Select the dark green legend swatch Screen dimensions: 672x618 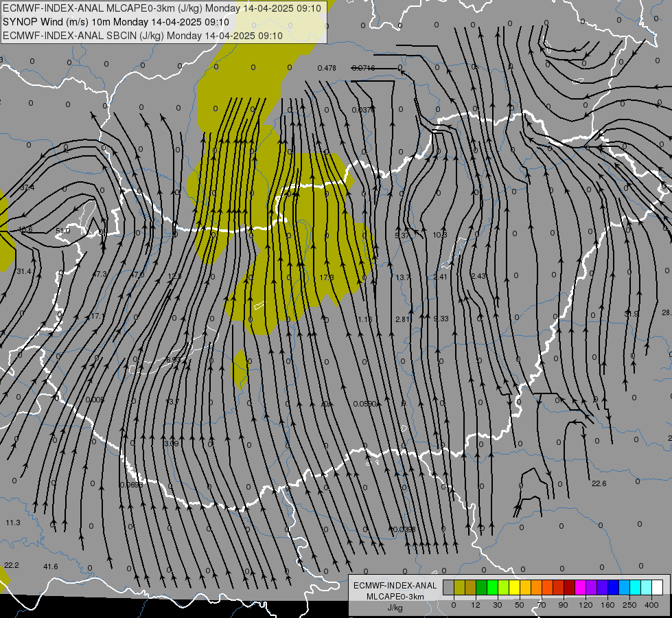pos(482,588)
